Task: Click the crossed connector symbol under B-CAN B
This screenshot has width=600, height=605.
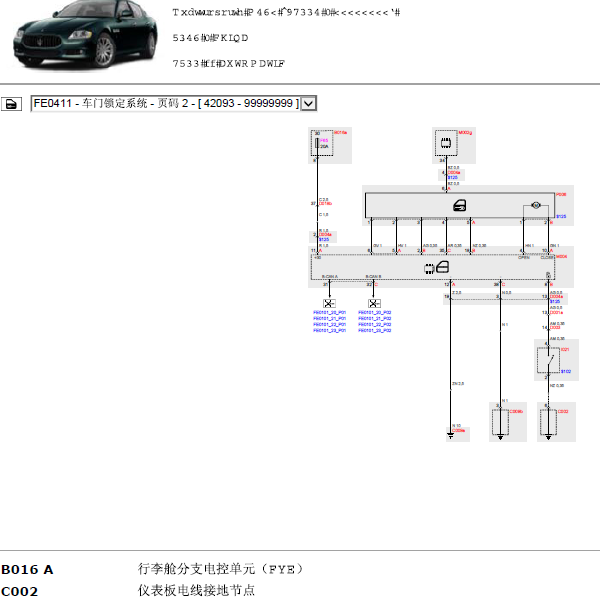Action: (374, 303)
